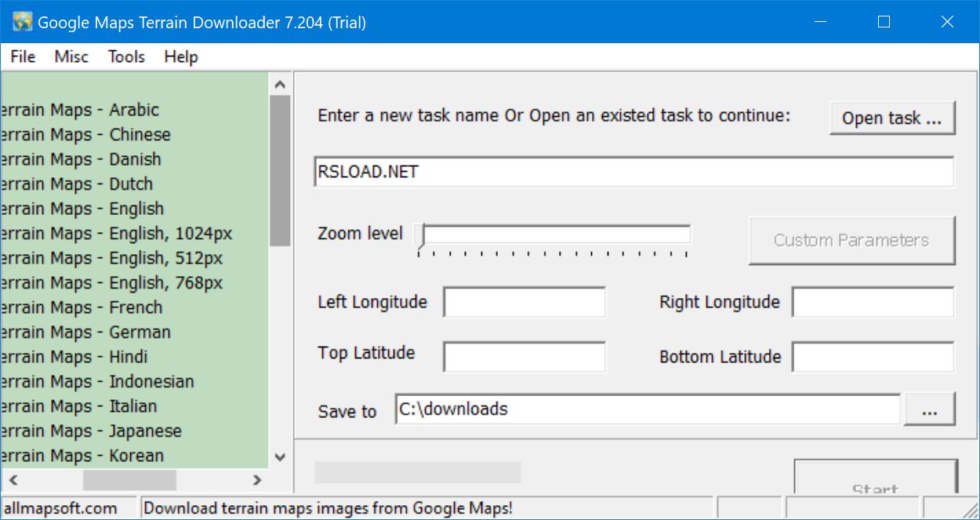Click the Bottom Latitude input field
Screen dimensions: 980x520
[x=873, y=356]
